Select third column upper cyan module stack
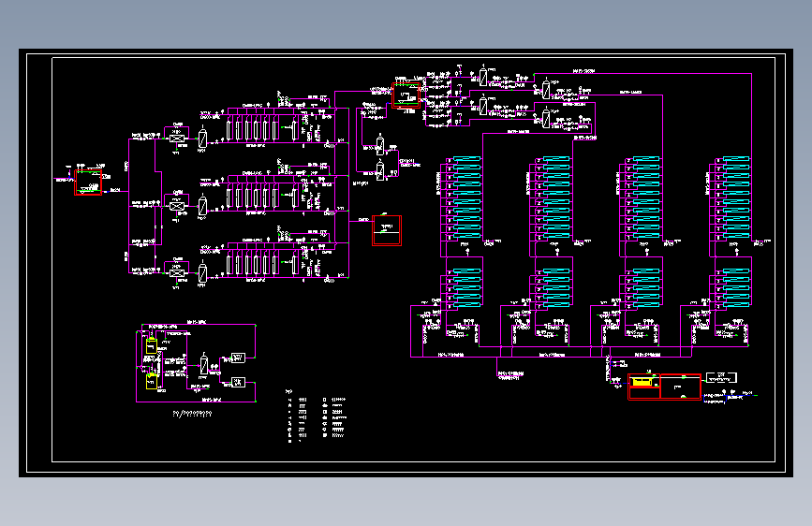Image resolution: width=812 pixels, height=526 pixels. coord(646,197)
